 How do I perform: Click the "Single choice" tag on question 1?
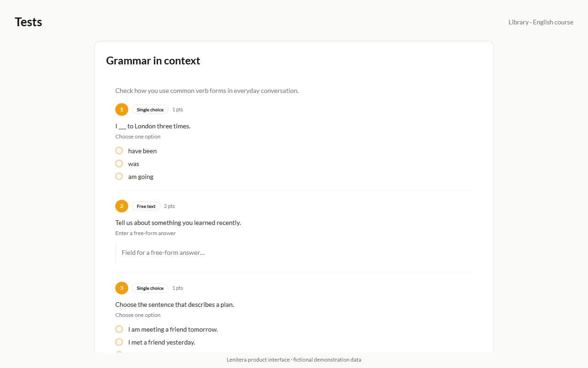150,109
